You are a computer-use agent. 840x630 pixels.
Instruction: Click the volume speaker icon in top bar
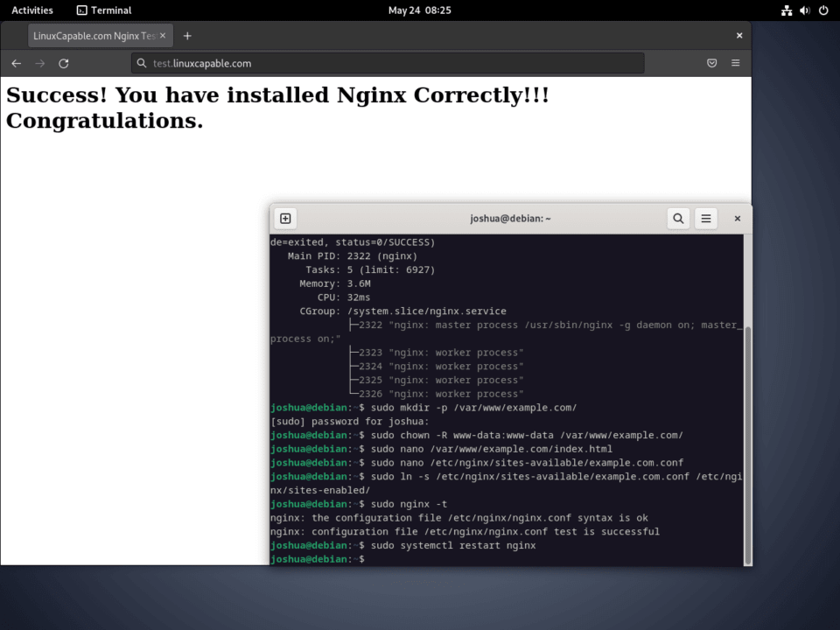pos(804,10)
